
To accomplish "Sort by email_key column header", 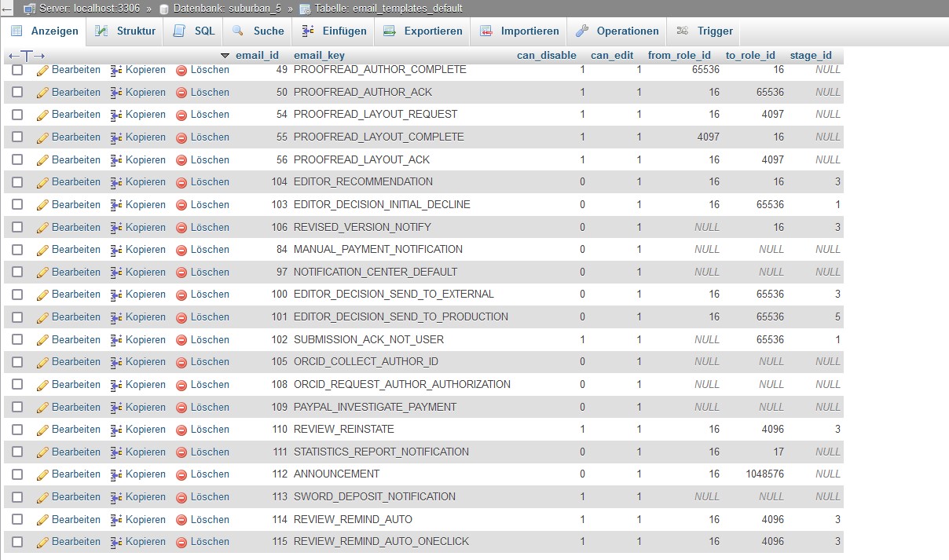I will point(319,56).
